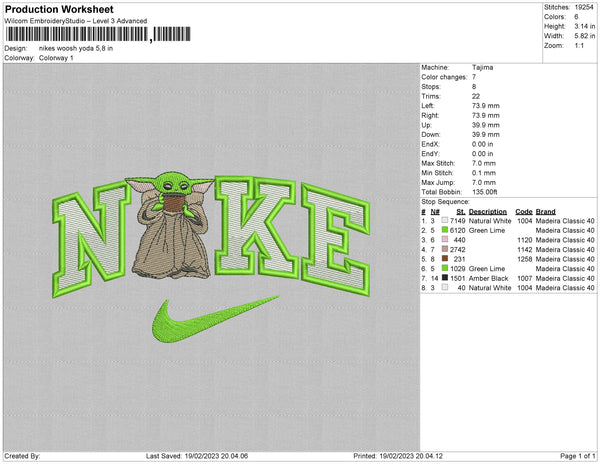Select the pink swatch in the 440 stitch row
Viewport: 600px width, 464px height.
tap(445, 239)
